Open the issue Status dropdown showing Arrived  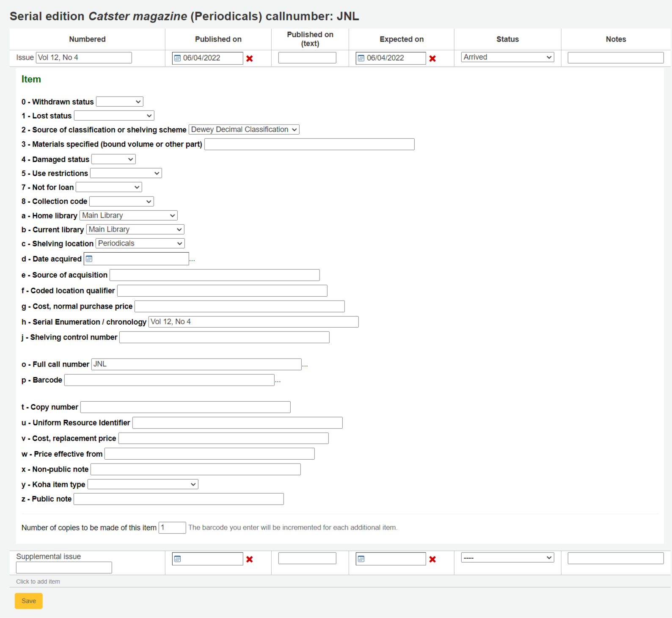pyautogui.click(x=507, y=57)
